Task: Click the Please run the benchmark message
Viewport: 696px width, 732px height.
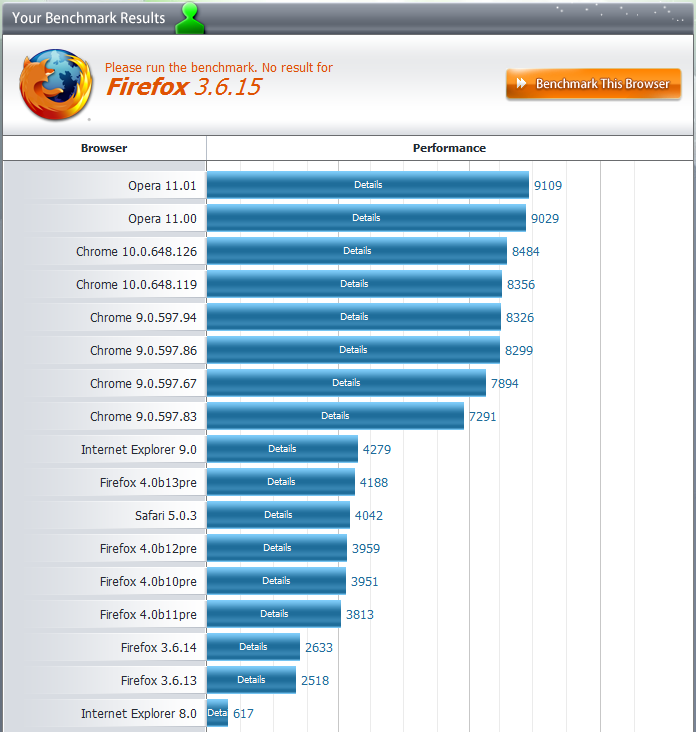Action: [219, 68]
